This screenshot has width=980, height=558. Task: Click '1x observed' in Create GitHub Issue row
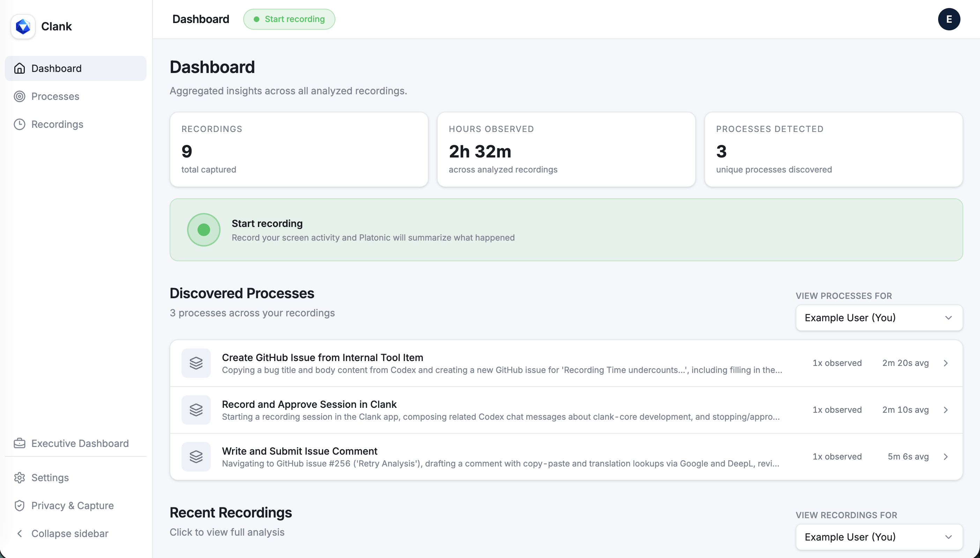click(x=837, y=363)
